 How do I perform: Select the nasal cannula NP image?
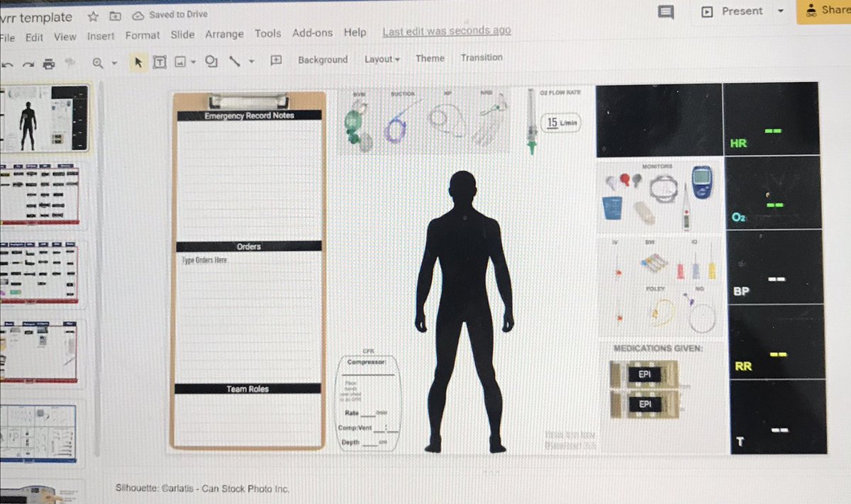point(446,118)
